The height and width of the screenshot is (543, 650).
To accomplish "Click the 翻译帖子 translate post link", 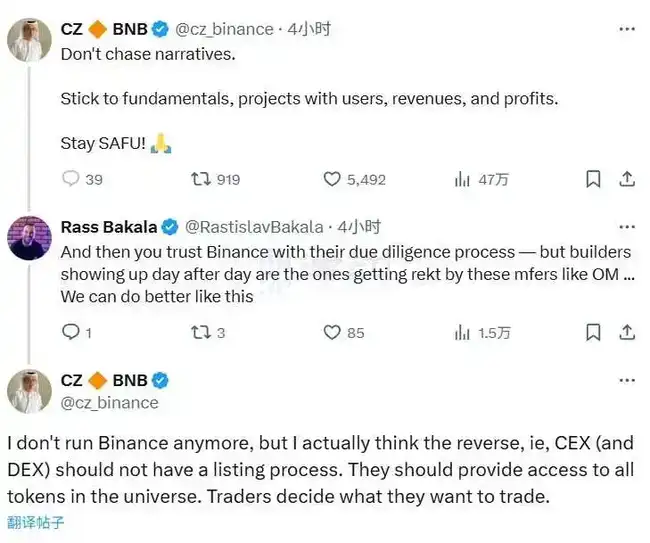I will [x=35, y=521].
